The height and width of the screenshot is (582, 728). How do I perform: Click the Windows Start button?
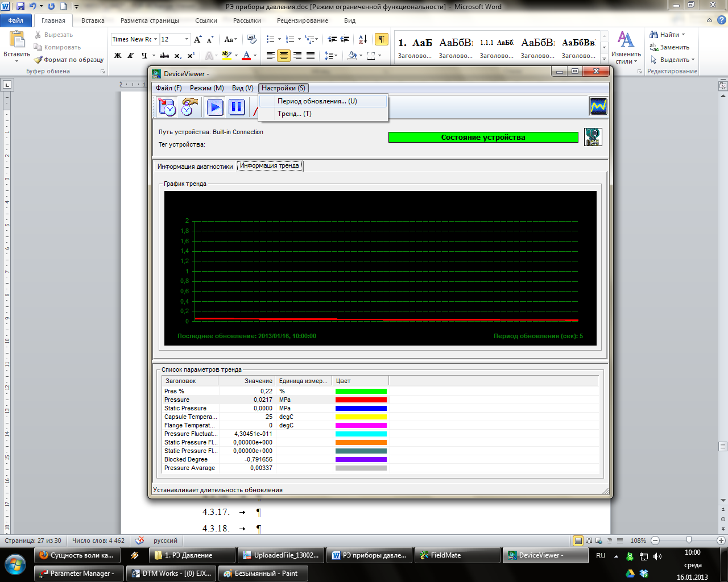coord(15,566)
